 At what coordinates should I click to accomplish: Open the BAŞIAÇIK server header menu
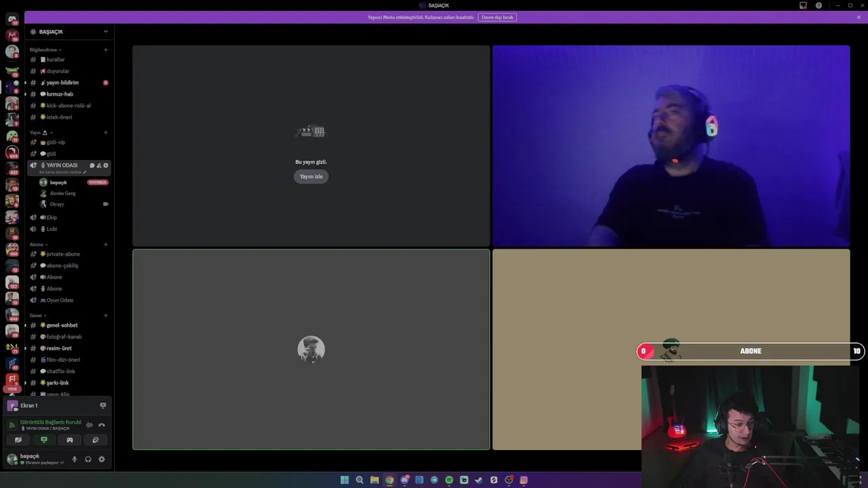(68, 32)
